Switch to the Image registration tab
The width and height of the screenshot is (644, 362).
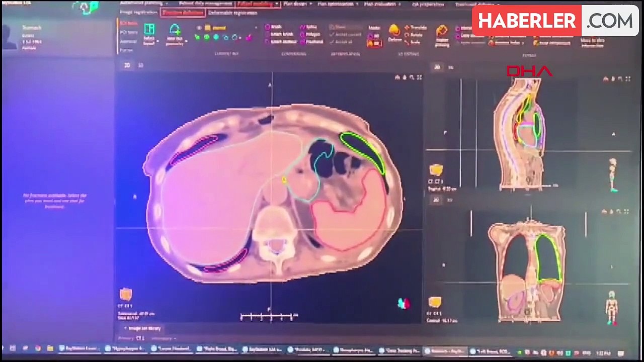(138, 12)
